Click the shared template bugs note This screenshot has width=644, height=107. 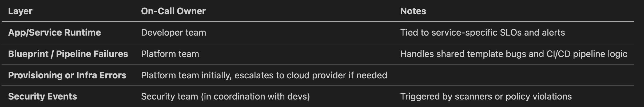(x=514, y=54)
